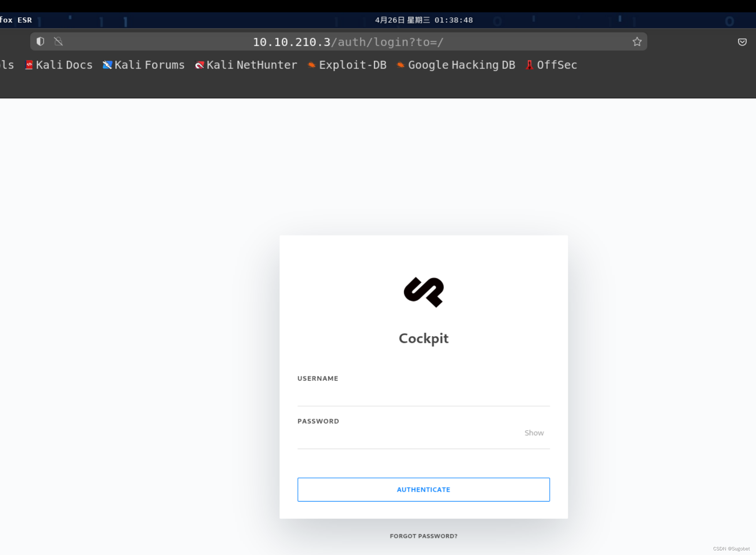Open the Google Hacking DB bookmark
The width and height of the screenshot is (756, 555).
[456, 65]
